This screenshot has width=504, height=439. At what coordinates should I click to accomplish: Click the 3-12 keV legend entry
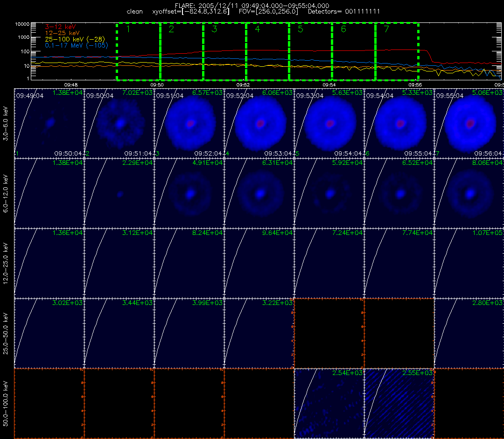click(60, 27)
